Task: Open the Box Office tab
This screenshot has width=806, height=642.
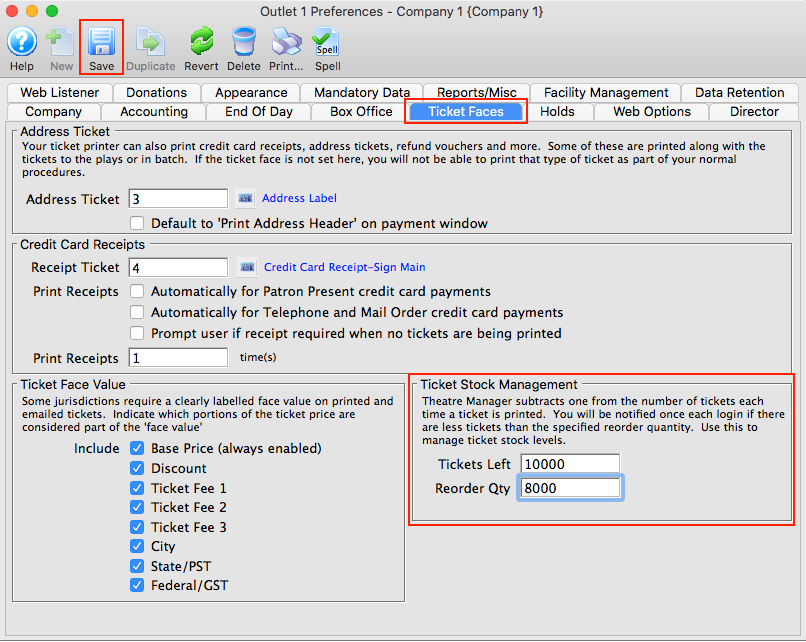Action: click(361, 112)
